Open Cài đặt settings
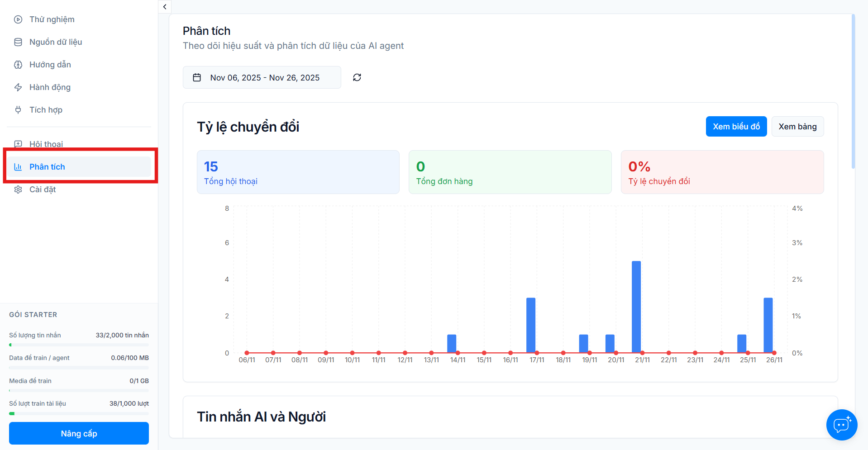Viewport: 868px width, 450px height. [x=79, y=189]
